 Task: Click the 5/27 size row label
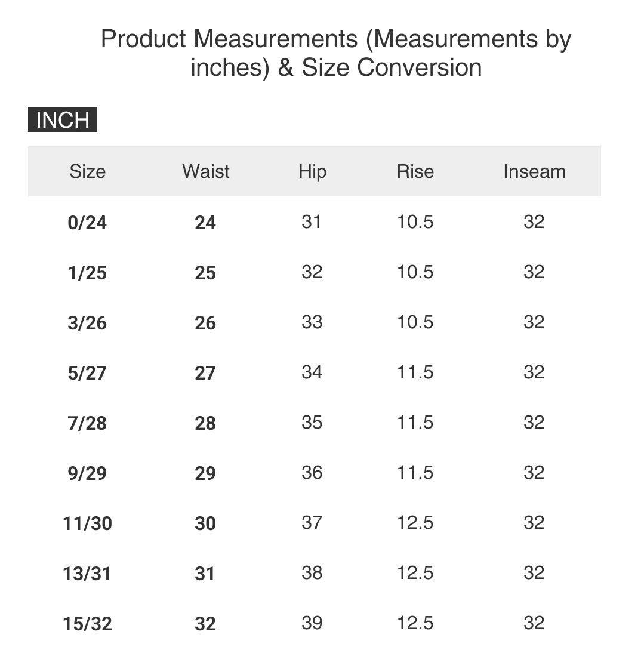[x=87, y=373]
